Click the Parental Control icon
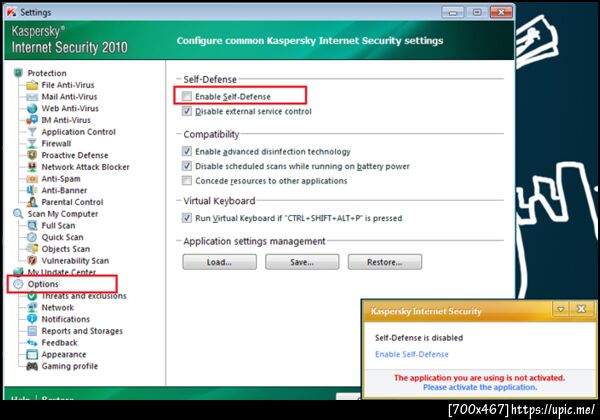The width and height of the screenshot is (600, 420). pos(32,202)
